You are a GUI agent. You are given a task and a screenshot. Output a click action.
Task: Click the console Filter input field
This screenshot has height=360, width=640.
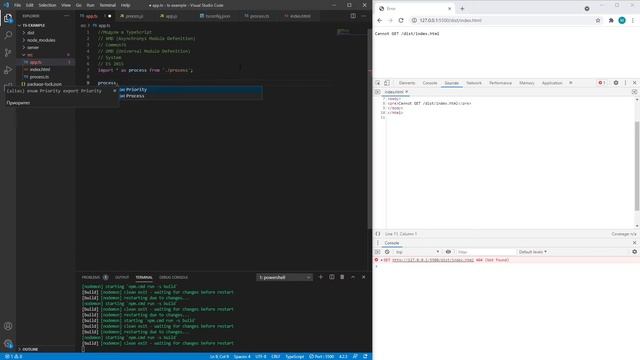click(x=486, y=252)
